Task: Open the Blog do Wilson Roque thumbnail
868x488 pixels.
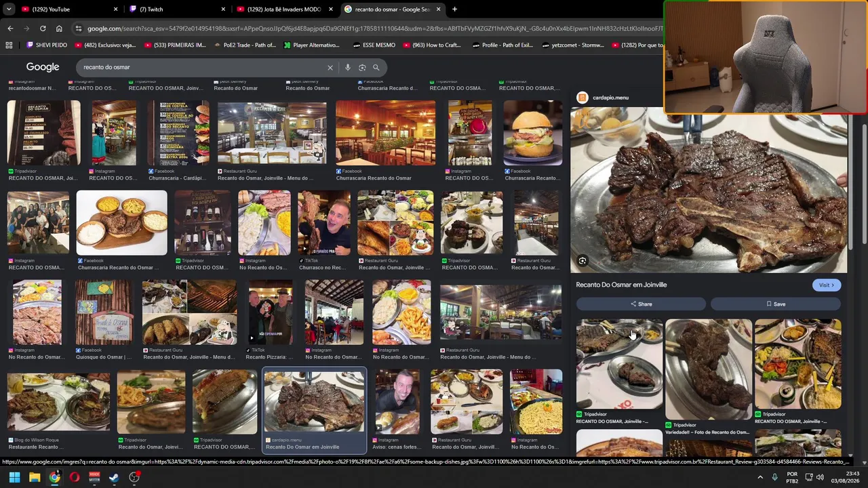Action: (58, 402)
